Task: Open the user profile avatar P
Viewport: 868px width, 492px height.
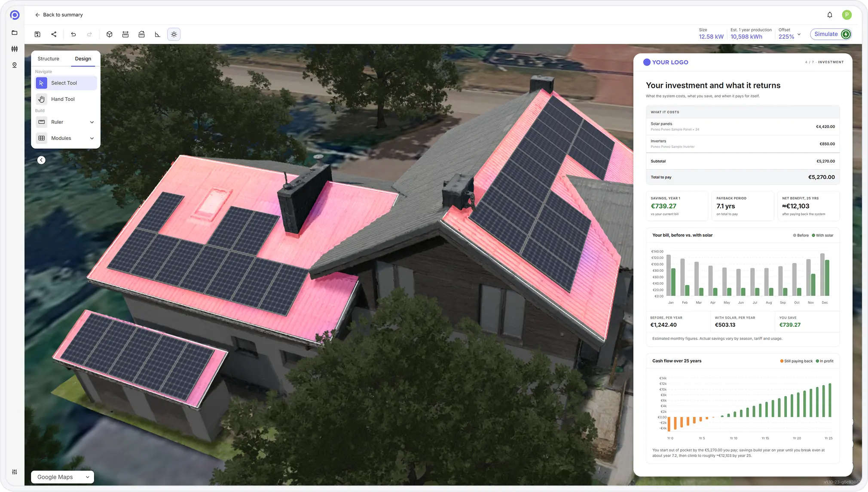Action: pyautogui.click(x=847, y=15)
